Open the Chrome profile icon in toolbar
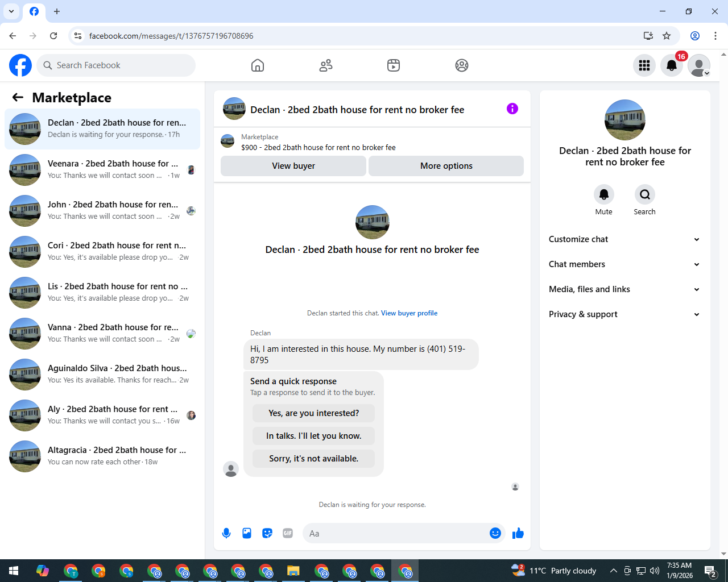This screenshot has width=728, height=582. coord(695,36)
